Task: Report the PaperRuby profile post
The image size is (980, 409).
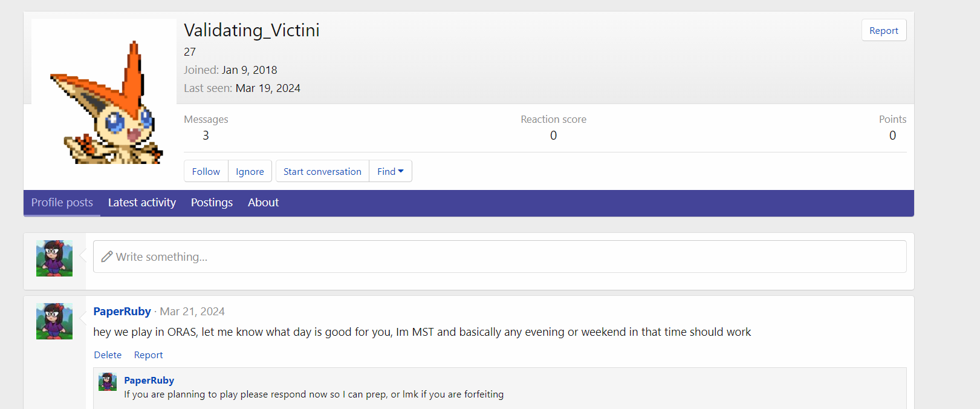Action: [148, 355]
